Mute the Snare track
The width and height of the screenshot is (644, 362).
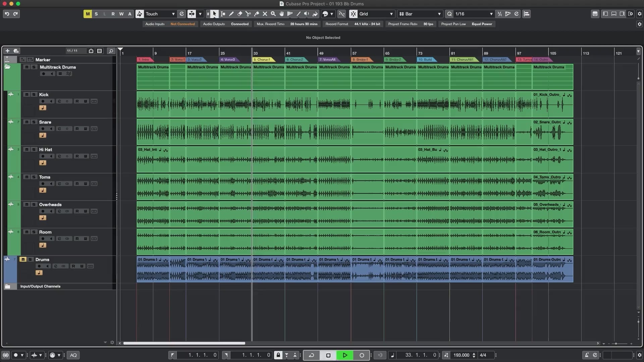pyautogui.click(x=27, y=122)
